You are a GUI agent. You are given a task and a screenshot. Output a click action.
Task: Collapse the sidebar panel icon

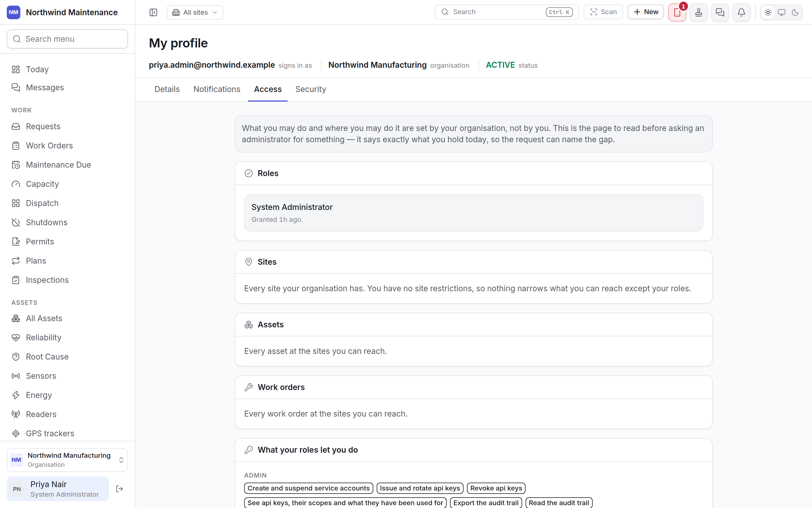pyautogui.click(x=153, y=12)
